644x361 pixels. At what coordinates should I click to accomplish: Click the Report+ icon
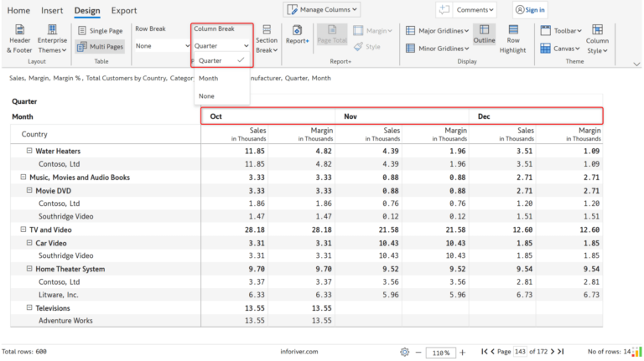[298, 35]
